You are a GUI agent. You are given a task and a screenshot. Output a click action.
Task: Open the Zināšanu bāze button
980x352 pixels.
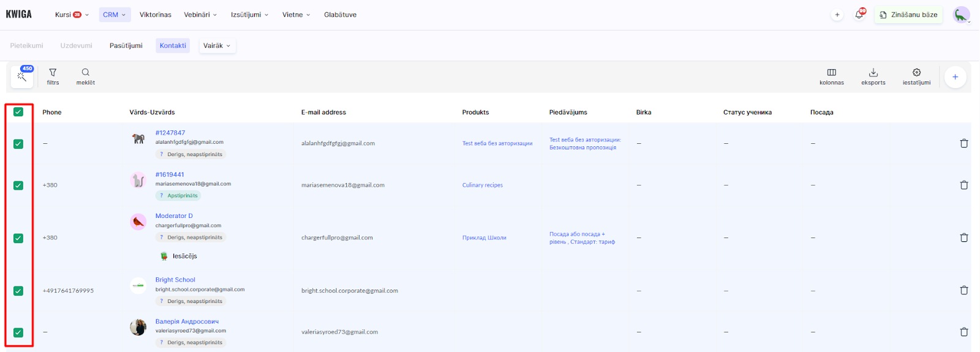[x=908, y=15]
